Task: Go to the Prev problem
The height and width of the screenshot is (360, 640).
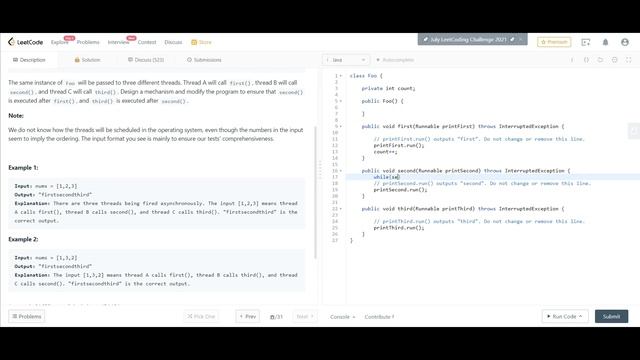Action: pyautogui.click(x=247, y=316)
